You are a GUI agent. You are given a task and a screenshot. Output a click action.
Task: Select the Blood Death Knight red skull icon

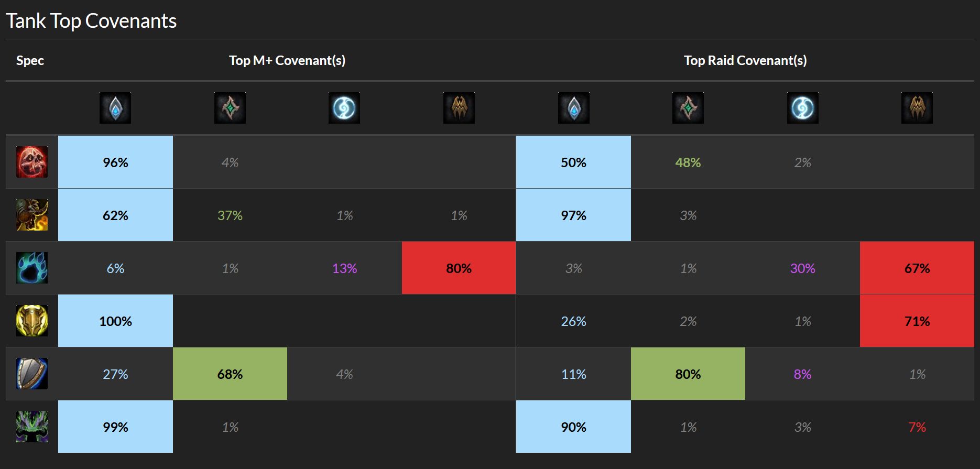tap(32, 162)
